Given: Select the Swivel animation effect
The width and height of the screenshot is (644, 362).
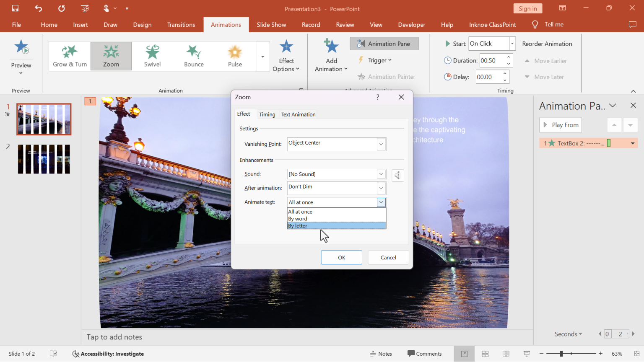Looking at the screenshot, I should pyautogui.click(x=152, y=56).
